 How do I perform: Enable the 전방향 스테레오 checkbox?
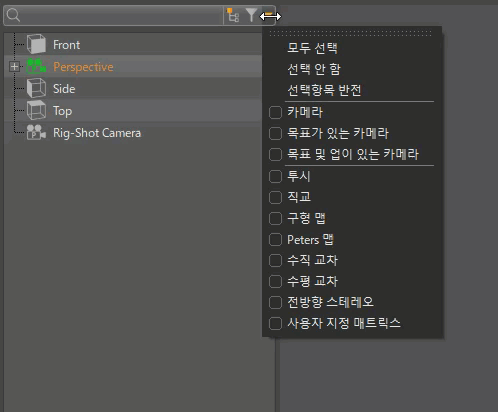[275, 303]
